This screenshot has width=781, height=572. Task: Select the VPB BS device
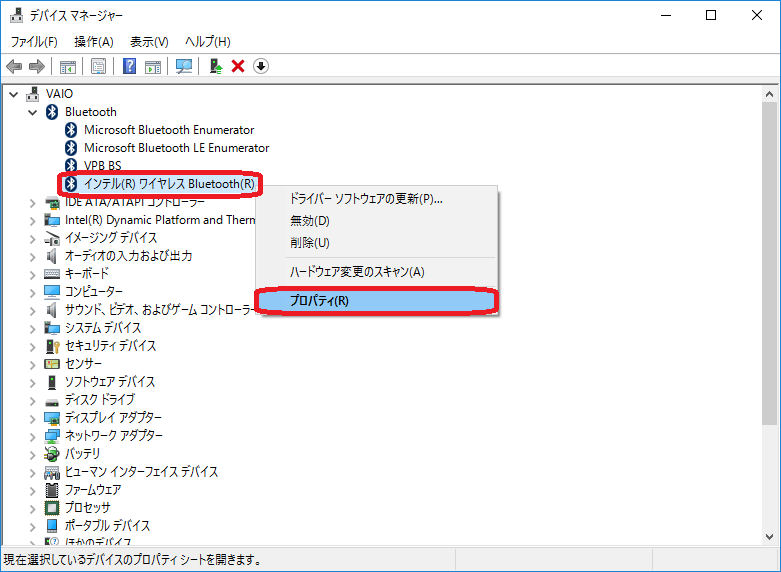click(x=103, y=165)
